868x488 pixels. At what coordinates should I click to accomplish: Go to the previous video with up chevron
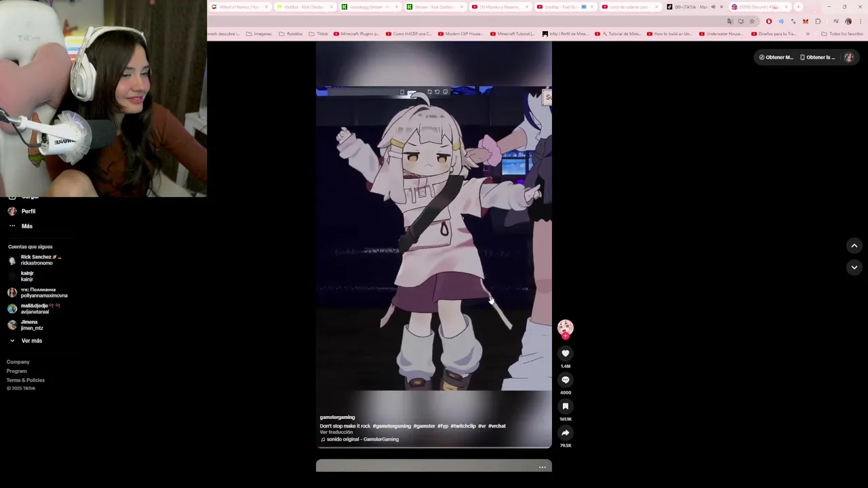pyautogui.click(x=854, y=245)
